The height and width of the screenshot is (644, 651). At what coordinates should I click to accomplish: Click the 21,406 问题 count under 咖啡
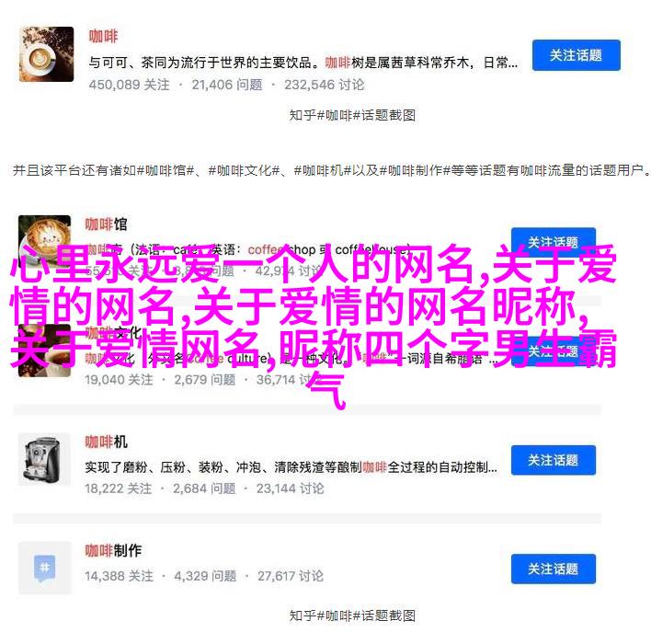point(227,85)
